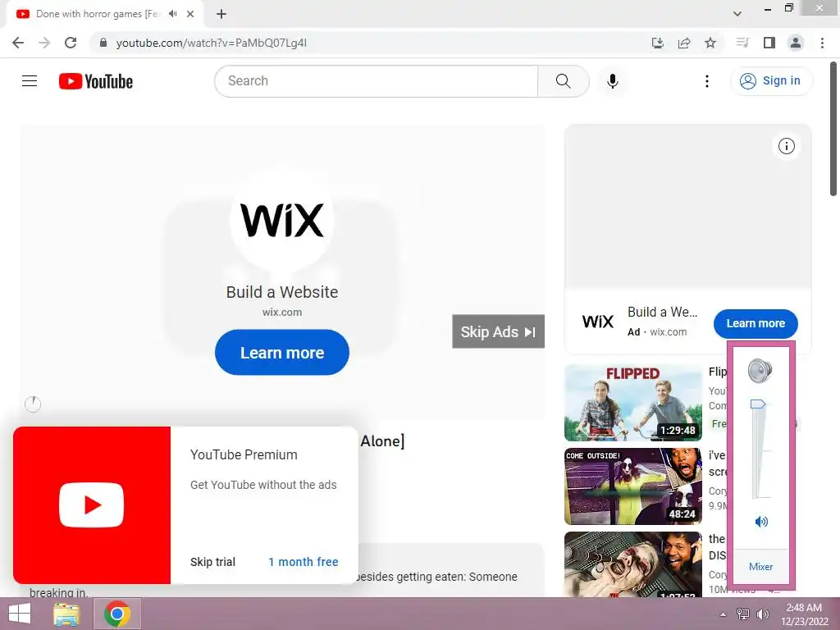This screenshot has width=840, height=630.
Task: Install app icon in address bar
Action: [x=657, y=43]
